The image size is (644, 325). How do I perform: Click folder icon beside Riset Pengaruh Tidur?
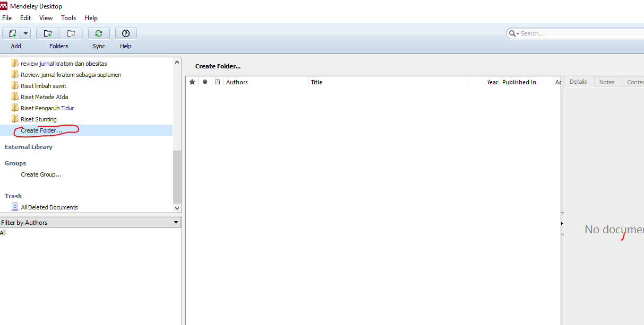tap(15, 108)
